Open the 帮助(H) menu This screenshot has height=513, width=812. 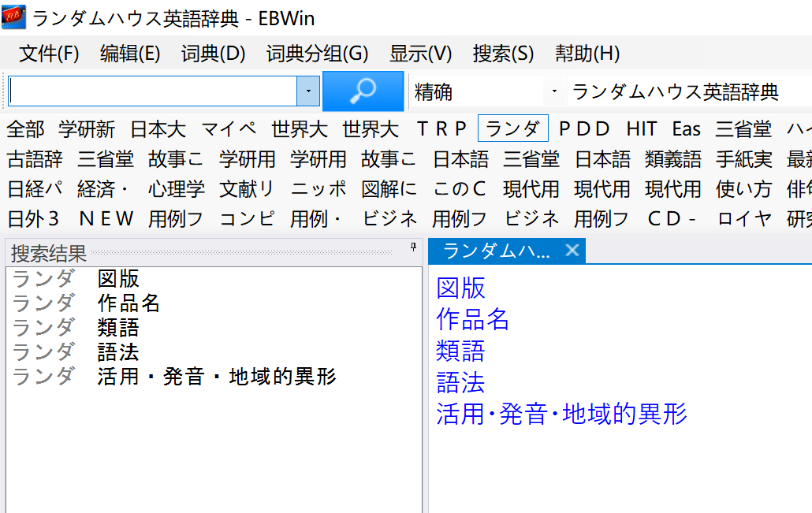click(x=587, y=54)
